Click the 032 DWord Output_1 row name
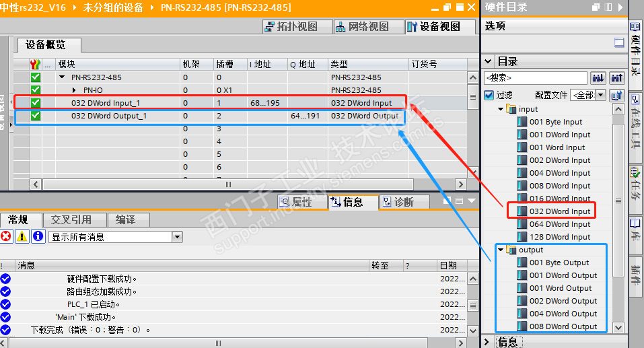The height and width of the screenshot is (348, 644). tap(109, 116)
